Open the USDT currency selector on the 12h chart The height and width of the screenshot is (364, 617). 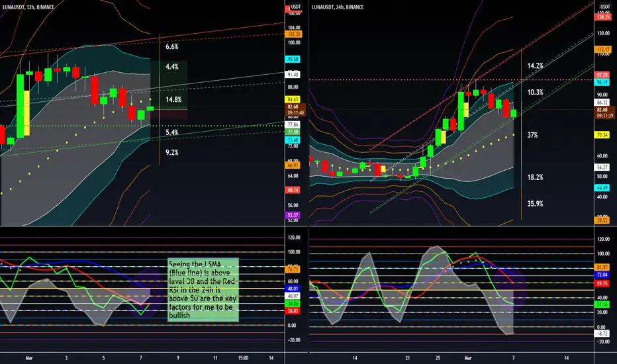pyautogui.click(x=295, y=7)
